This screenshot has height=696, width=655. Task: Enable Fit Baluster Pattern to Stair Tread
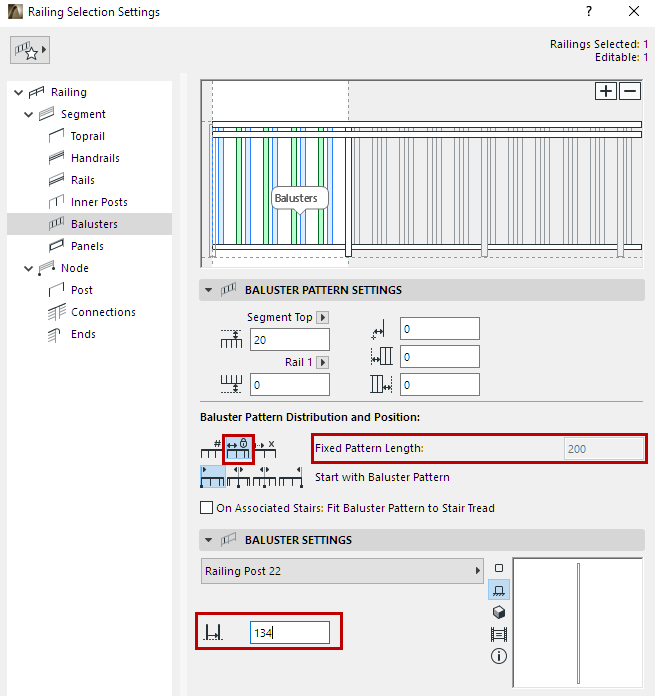pos(206,508)
